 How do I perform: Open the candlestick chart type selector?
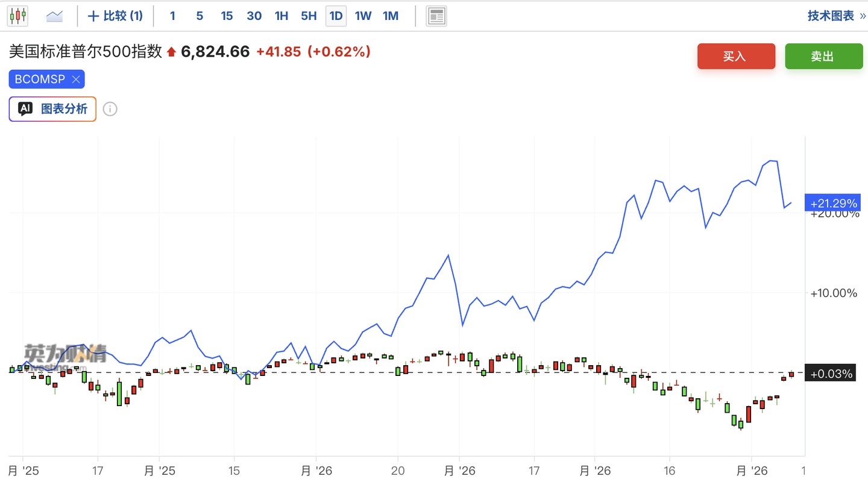pos(18,16)
